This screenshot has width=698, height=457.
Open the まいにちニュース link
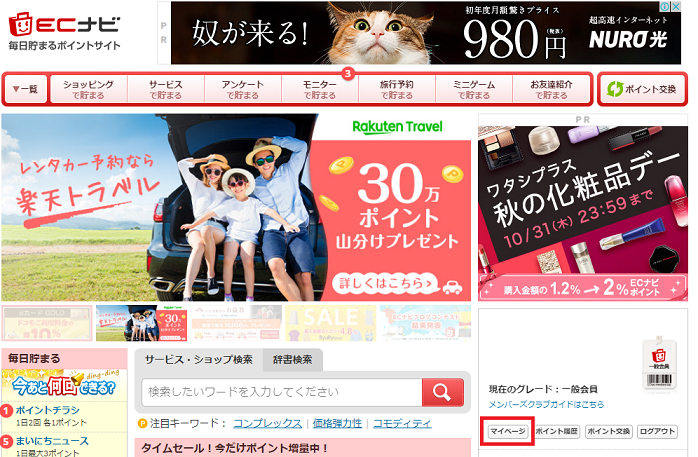coord(53,441)
